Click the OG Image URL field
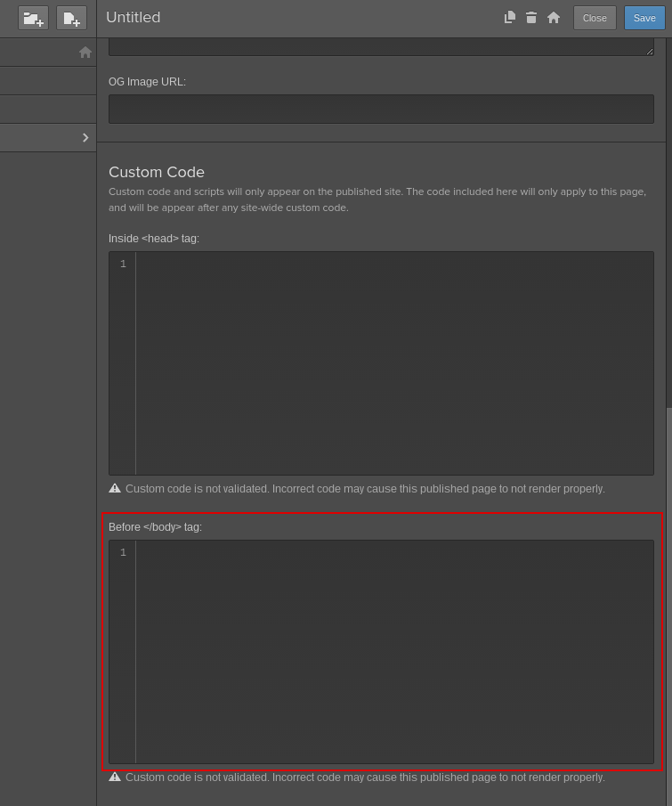This screenshot has height=806, width=672. tap(381, 109)
